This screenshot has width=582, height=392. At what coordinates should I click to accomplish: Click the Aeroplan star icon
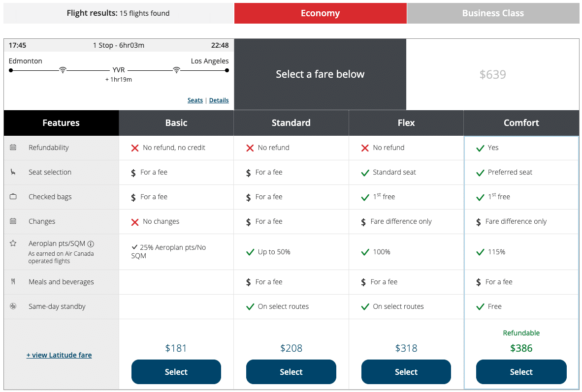coord(13,243)
